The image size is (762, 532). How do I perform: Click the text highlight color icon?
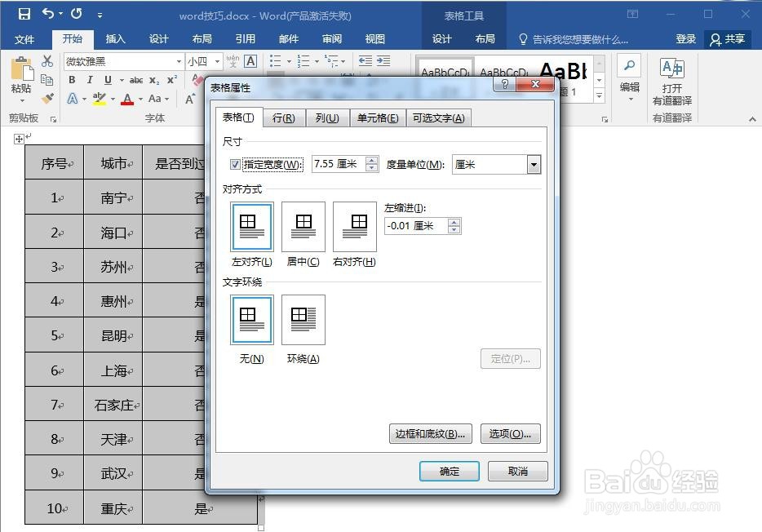click(100, 99)
